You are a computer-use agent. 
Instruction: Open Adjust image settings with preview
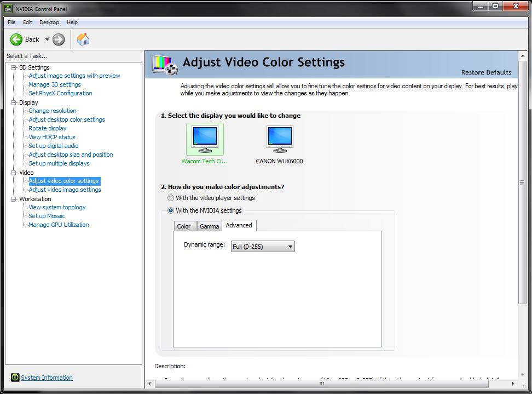tap(74, 76)
